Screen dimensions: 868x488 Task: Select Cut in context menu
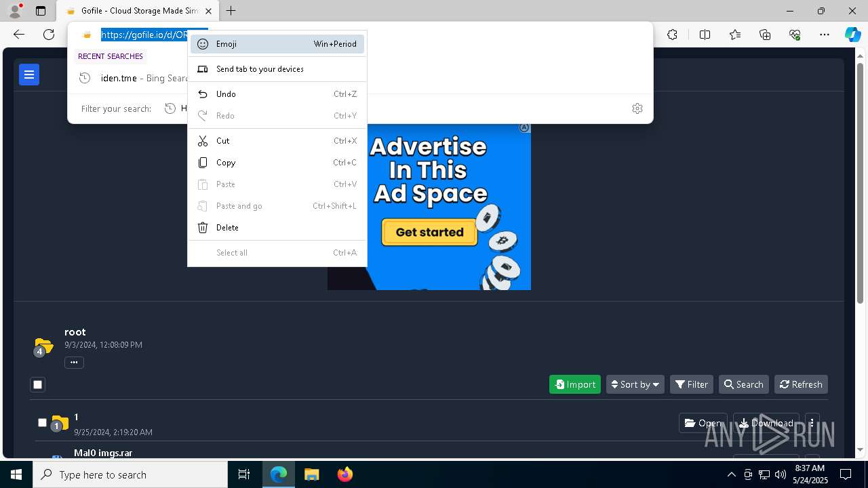(277, 141)
